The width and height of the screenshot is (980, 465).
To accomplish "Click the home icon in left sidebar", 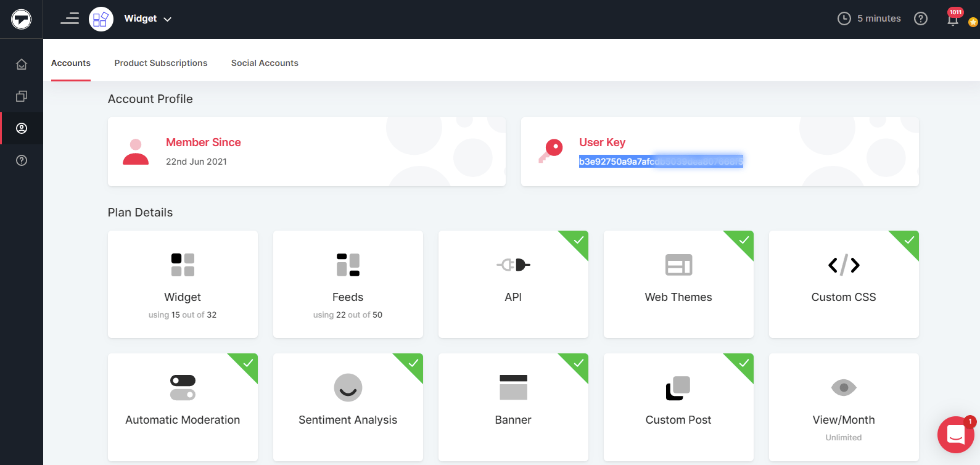I will pos(22,64).
